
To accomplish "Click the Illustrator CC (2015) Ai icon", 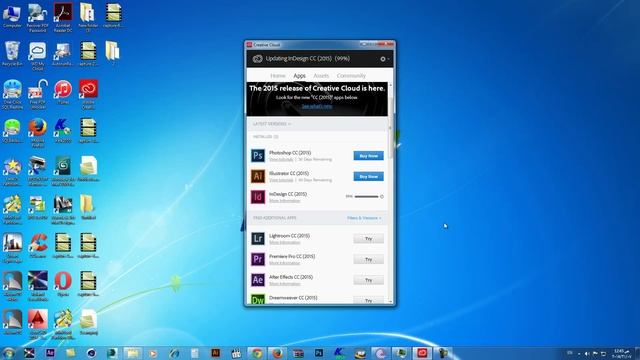I will pos(258,176).
